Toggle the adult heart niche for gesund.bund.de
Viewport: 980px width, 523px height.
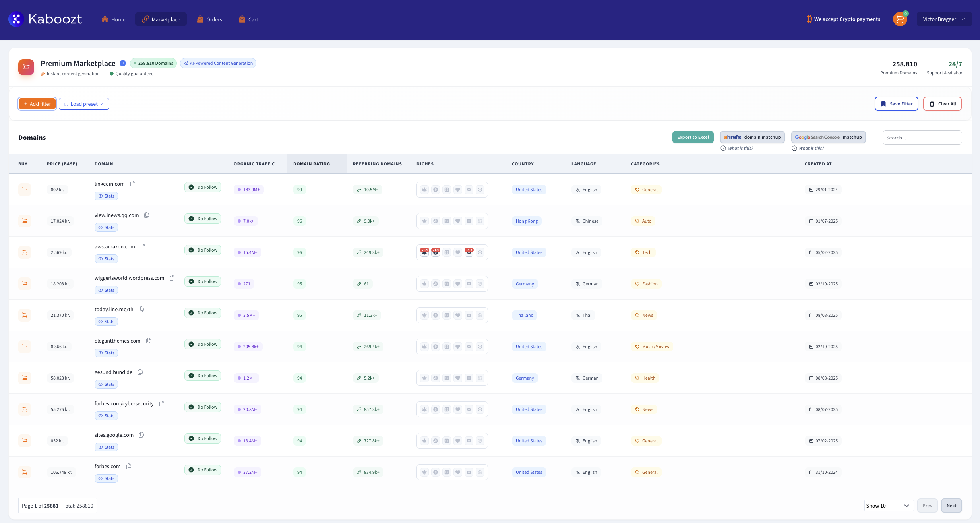458,378
